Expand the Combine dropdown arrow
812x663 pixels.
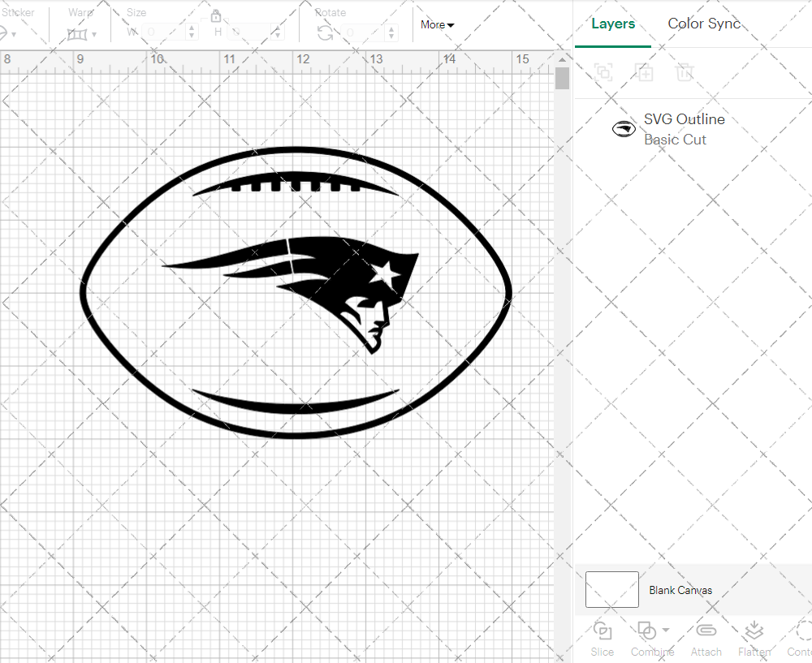pyautogui.click(x=666, y=630)
